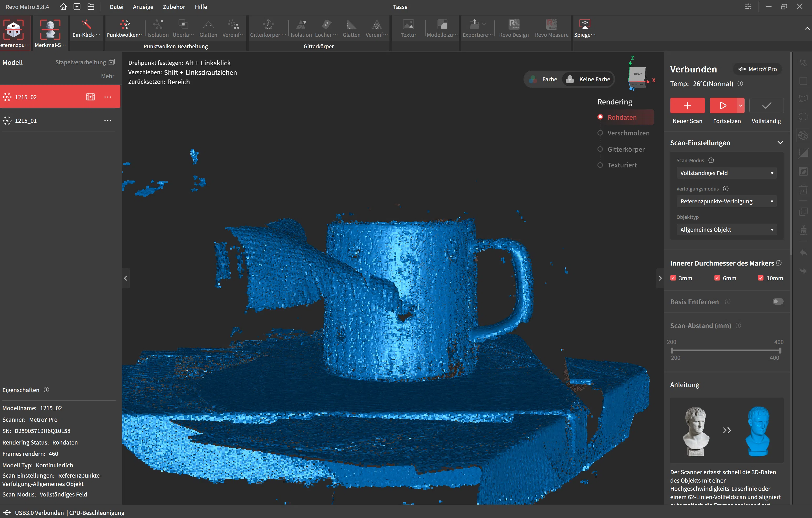Viewport: 812px width, 518px height.
Task: Click the info icon next to Temp
Action: pos(740,84)
